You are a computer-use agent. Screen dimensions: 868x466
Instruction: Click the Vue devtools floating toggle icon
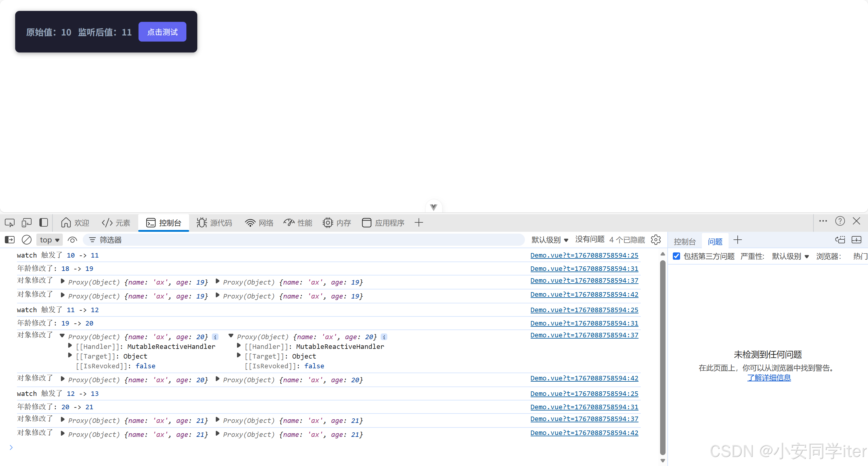[433, 207]
